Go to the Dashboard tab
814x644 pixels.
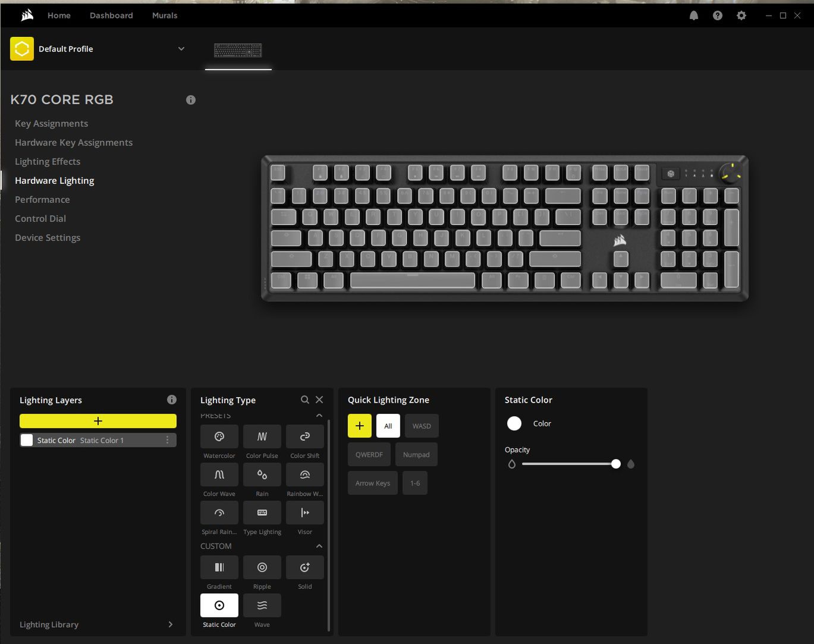tap(111, 15)
